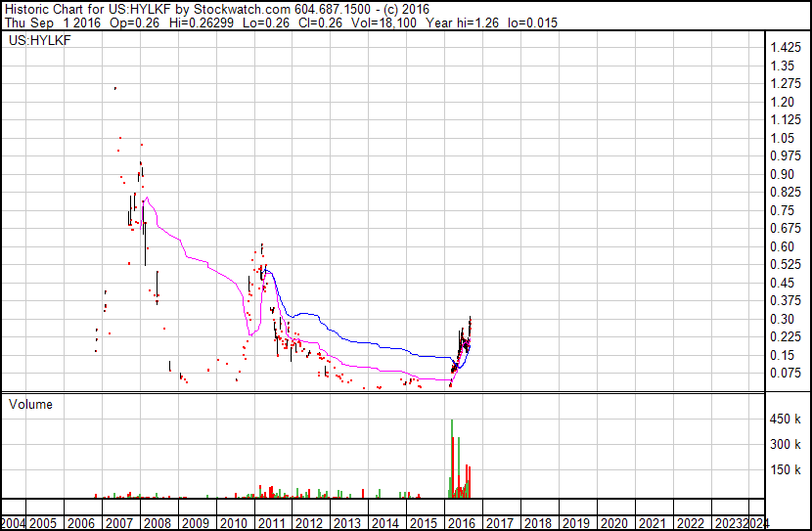This screenshot has width=812, height=531.
Task: Select the 2012 year label on time axis
Action: pyautogui.click(x=309, y=523)
